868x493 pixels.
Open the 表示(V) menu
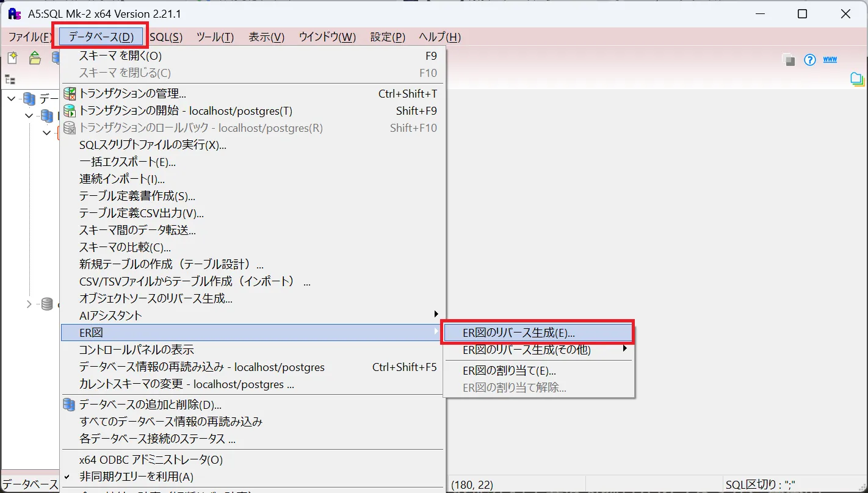tap(267, 37)
